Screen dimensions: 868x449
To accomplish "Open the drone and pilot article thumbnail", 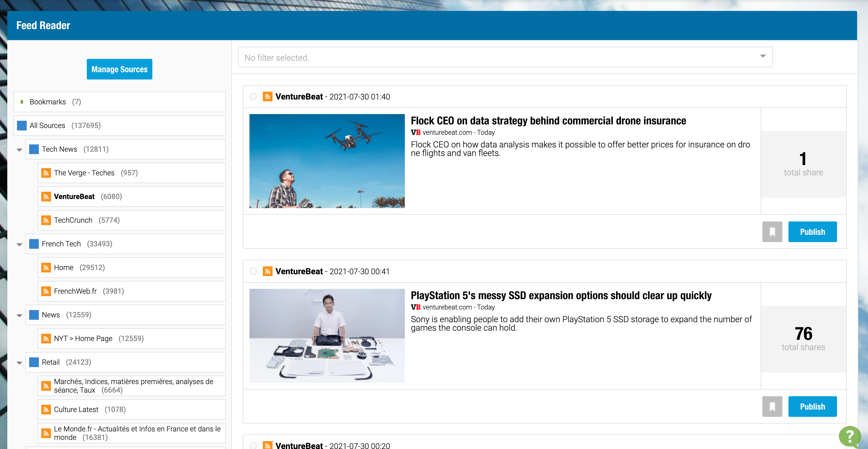I will (327, 161).
